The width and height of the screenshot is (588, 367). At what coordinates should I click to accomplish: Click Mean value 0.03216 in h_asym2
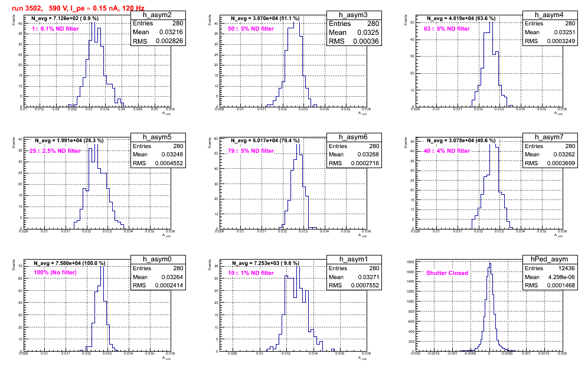click(171, 32)
